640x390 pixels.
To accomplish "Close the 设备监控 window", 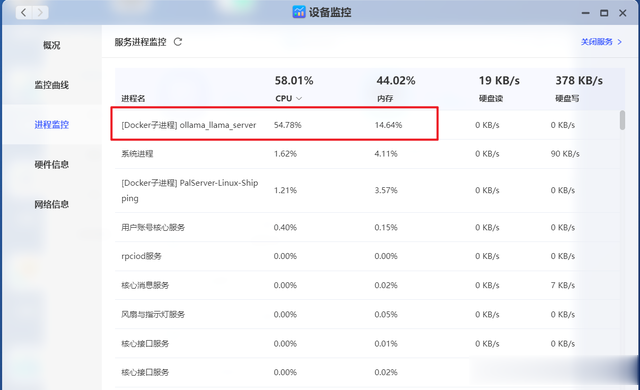I will pos(622,13).
